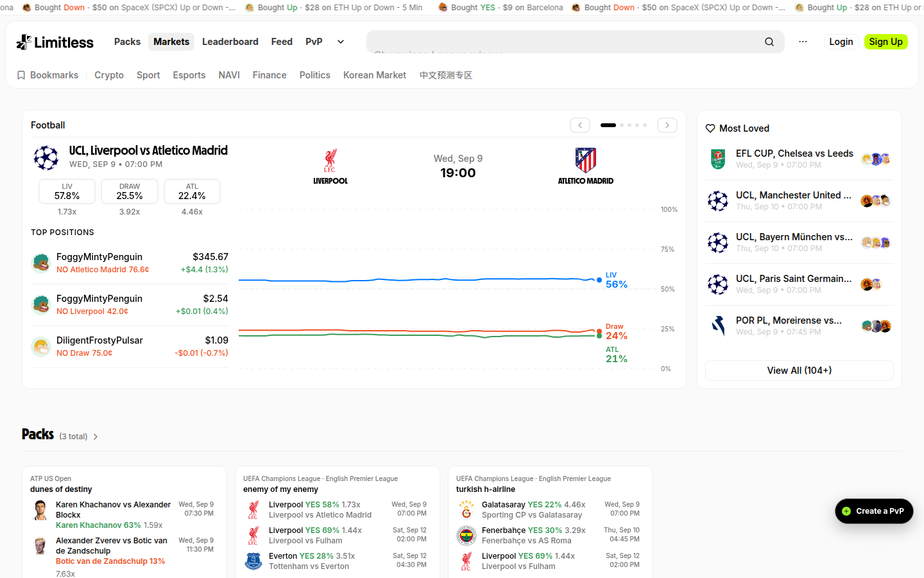Image resolution: width=924 pixels, height=578 pixels.
Task: Click the Limitless logo
Action: click(55, 42)
